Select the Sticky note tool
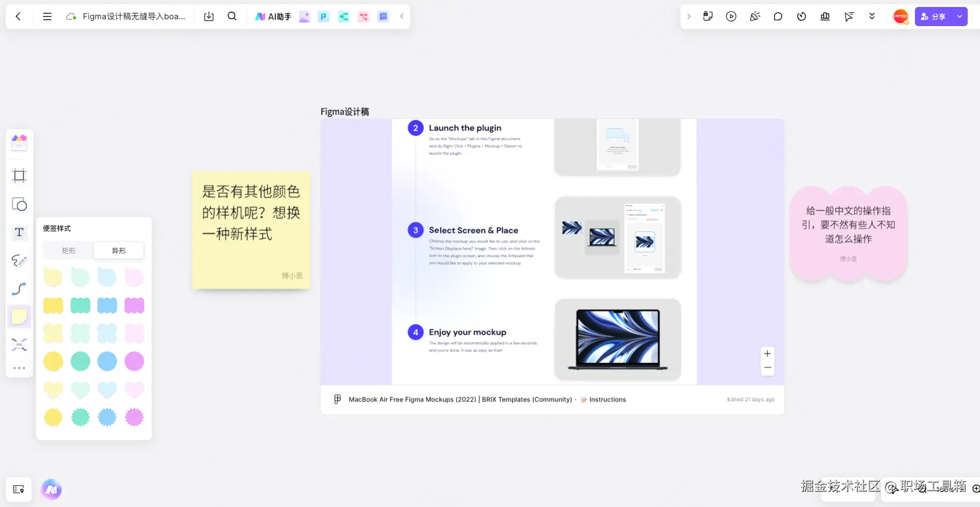The image size is (980, 507). [19, 316]
